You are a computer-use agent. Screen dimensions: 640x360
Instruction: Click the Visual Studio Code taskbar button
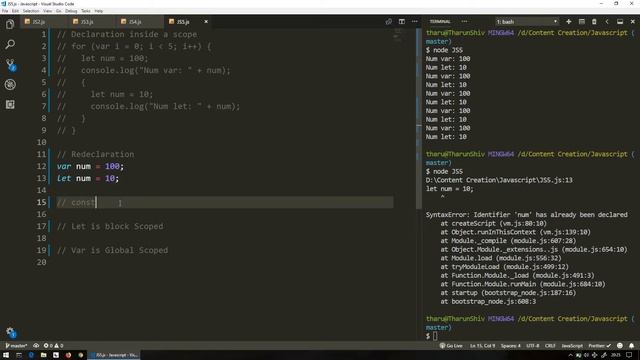pyautogui.click(x=114, y=355)
